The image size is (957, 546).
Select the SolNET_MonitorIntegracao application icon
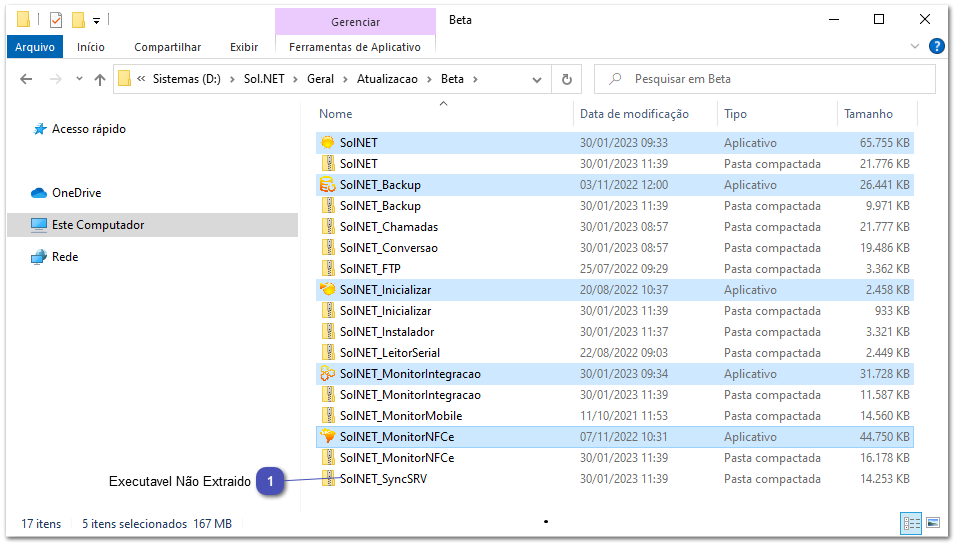click(328, 374)
